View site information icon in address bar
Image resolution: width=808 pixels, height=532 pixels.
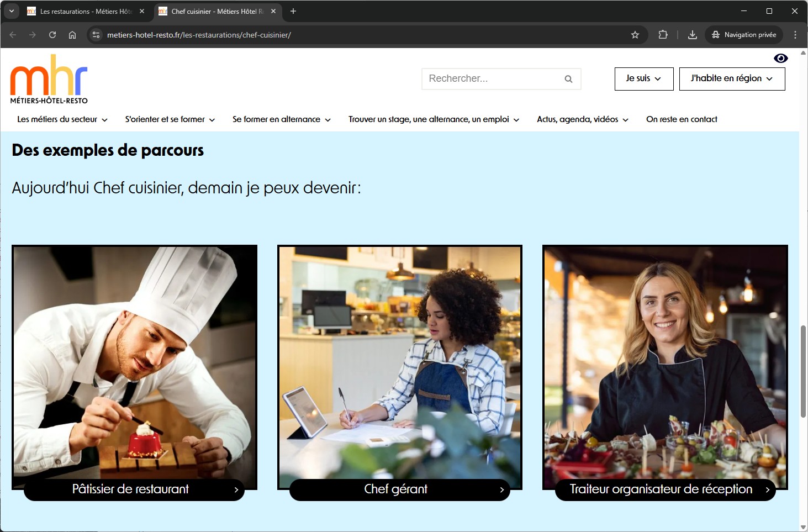pyautogui.click(x=96, y=35)
